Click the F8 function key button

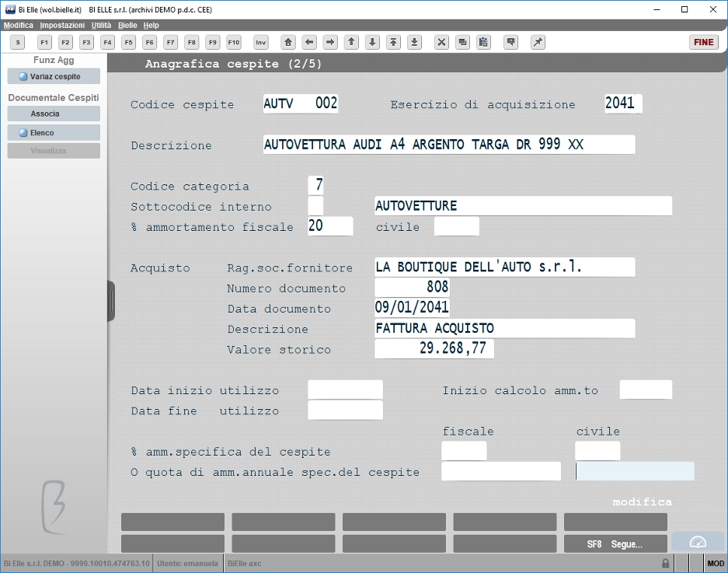191,42
